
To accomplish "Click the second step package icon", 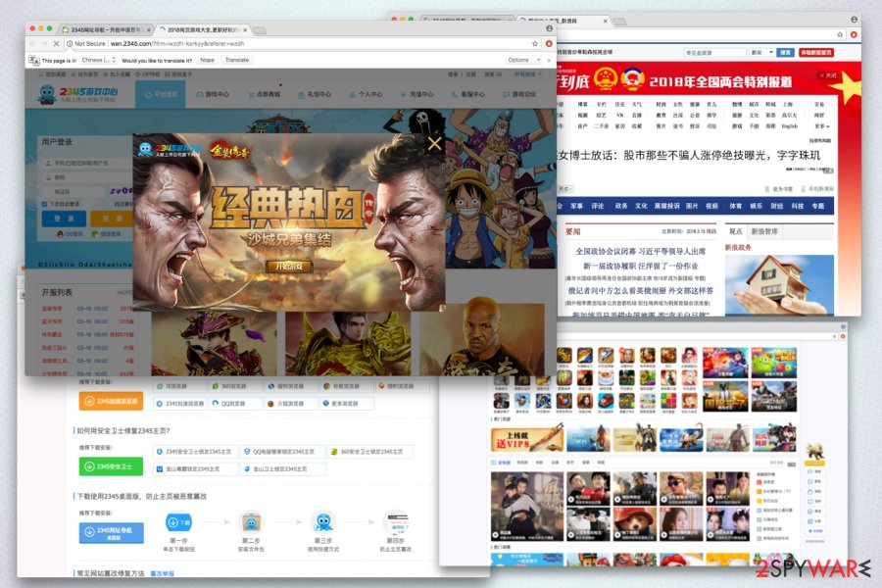I will (251, 522).
